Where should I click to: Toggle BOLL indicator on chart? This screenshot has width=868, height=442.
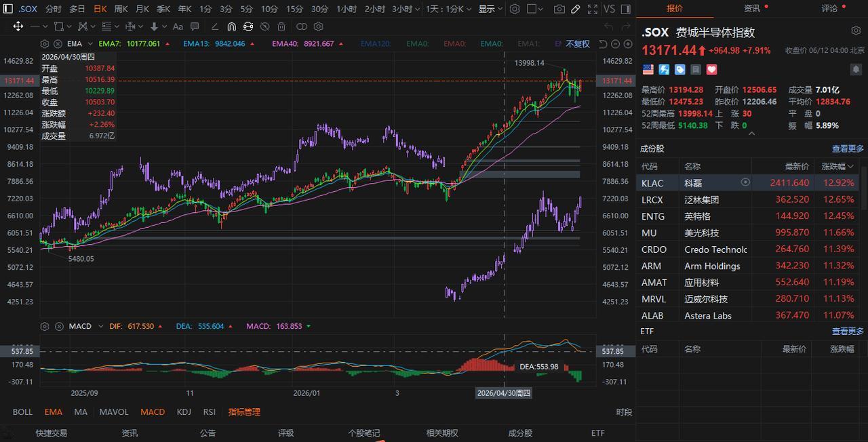pos(22,411)
